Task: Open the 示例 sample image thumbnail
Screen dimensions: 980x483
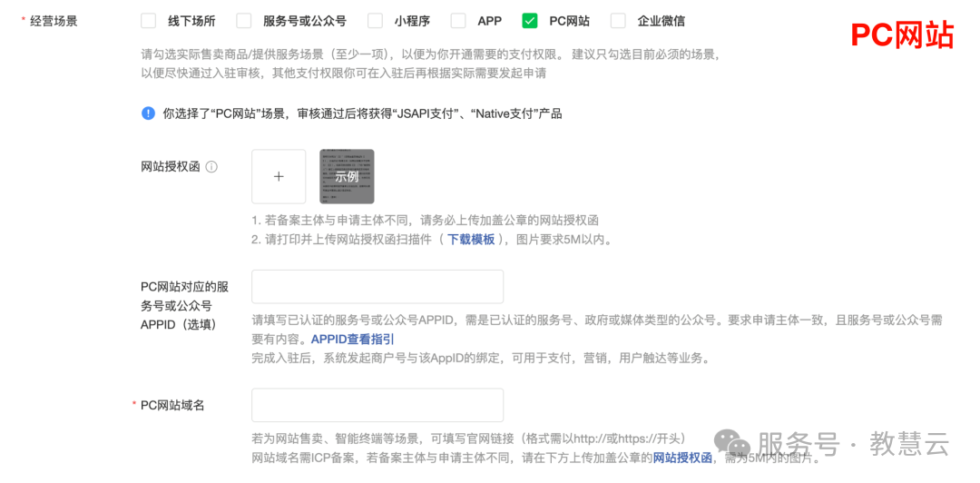Action: [x=347, y=176]
